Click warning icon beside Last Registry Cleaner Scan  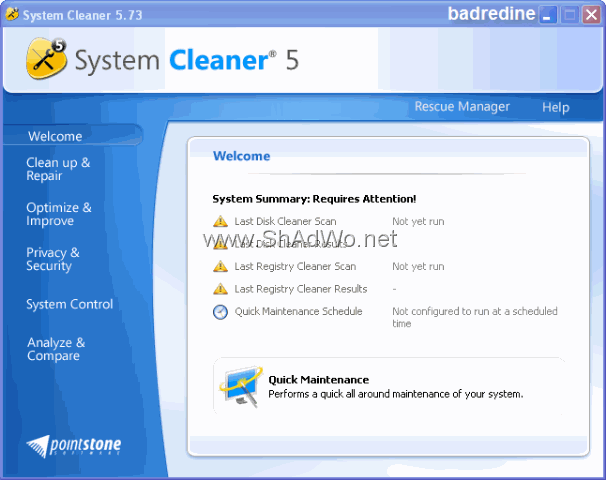coord(220,266)
